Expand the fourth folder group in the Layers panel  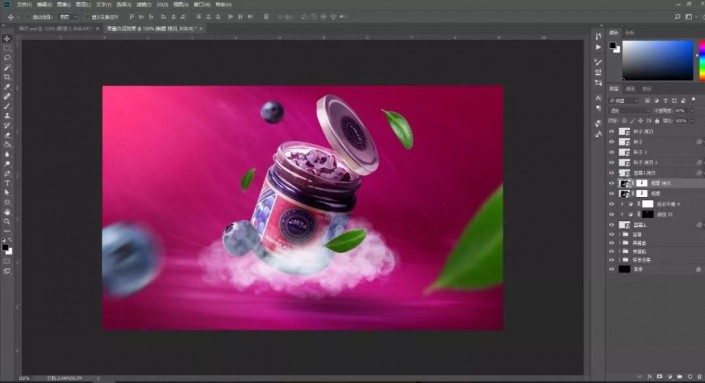620,260
